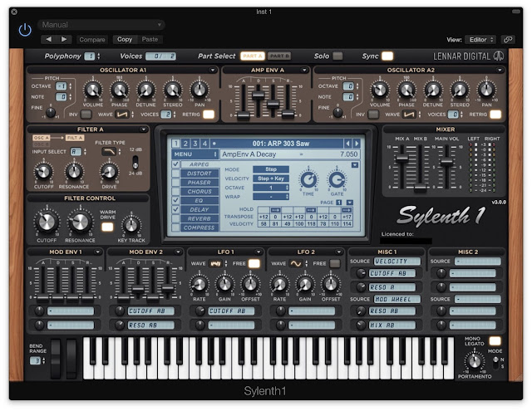
Task: Click Oscillator A1 wave shape selector
Action: point(122,115)
